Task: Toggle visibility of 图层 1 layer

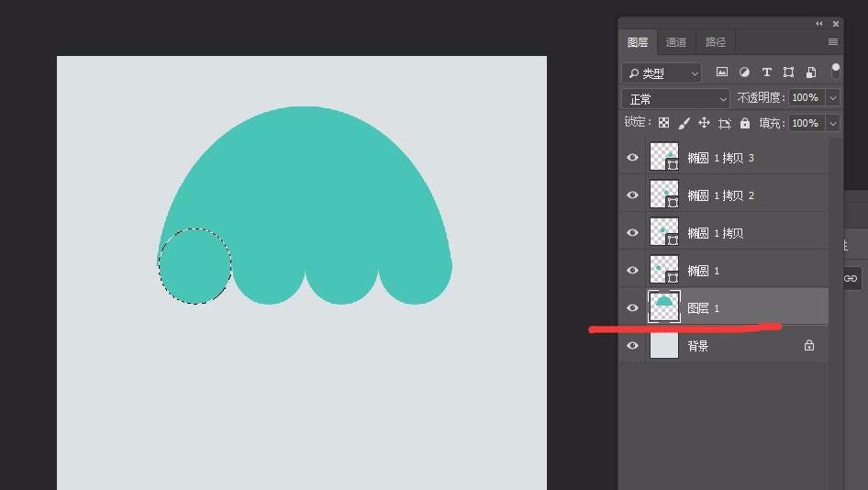Action: click(x=632, y=308)
